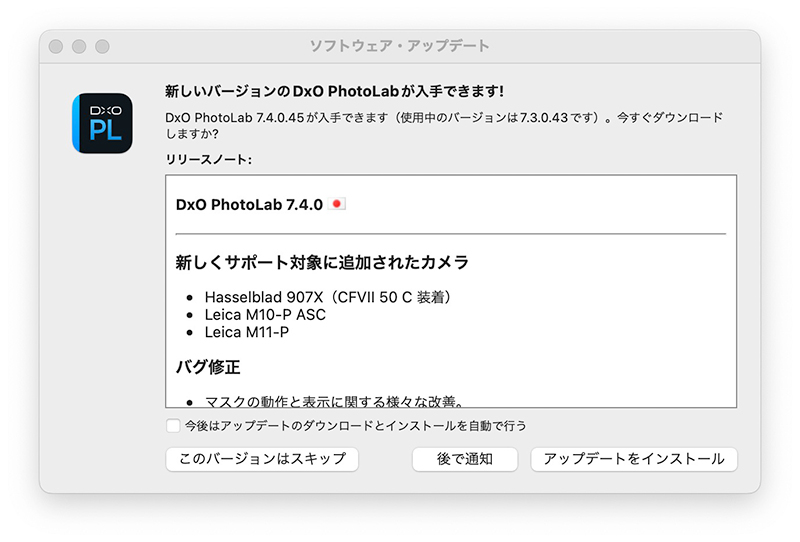Click the yellow minimize window button
800x542 pixels.
coord(79,46)
